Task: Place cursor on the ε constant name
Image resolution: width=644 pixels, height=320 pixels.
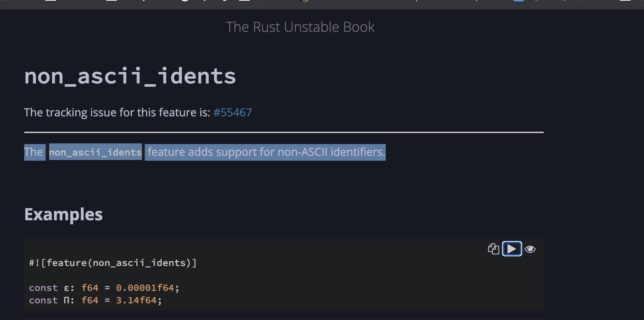Action: click(x=67, y=288)
